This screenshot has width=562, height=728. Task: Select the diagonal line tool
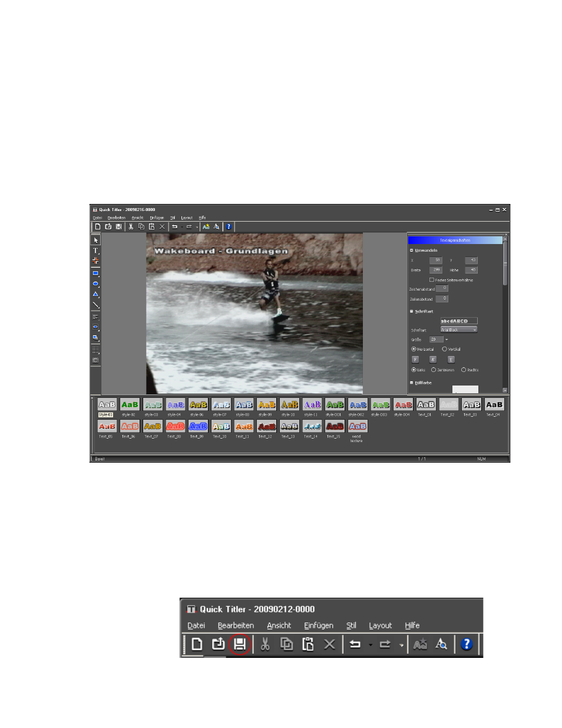point(95,305)
